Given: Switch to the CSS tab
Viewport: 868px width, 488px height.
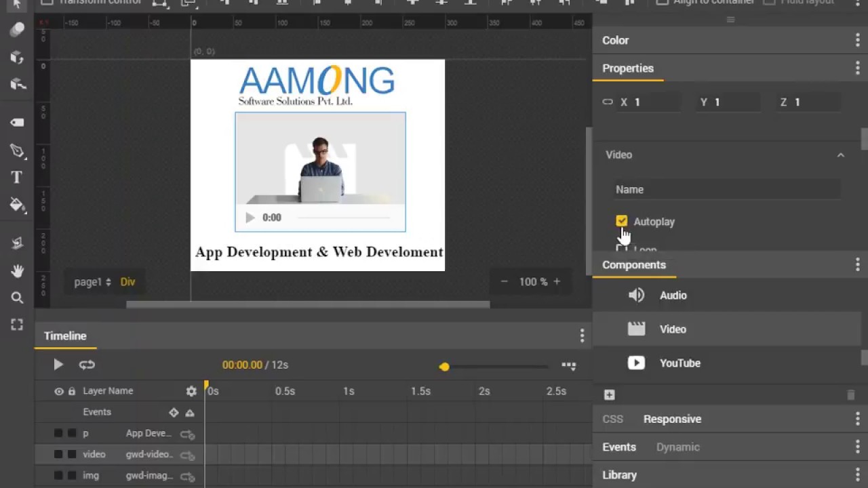Looking at the screenshot, I should 612,419.
